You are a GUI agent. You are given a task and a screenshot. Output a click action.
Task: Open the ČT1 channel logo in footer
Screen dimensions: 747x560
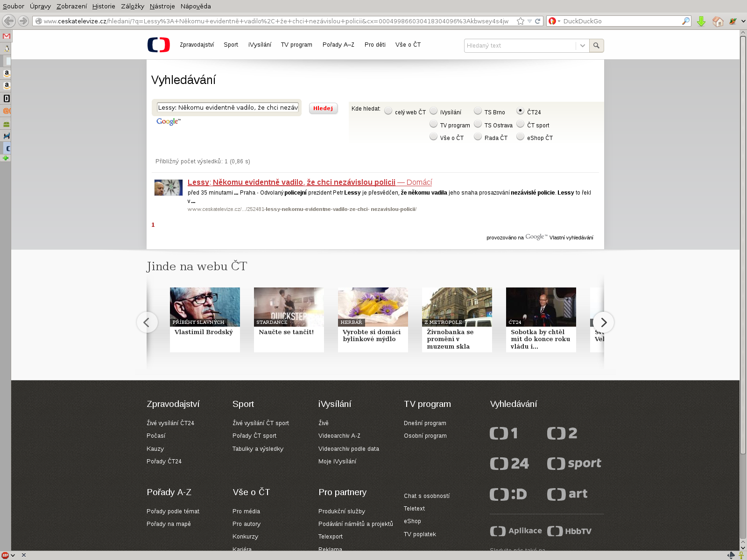tap(504, 433)
